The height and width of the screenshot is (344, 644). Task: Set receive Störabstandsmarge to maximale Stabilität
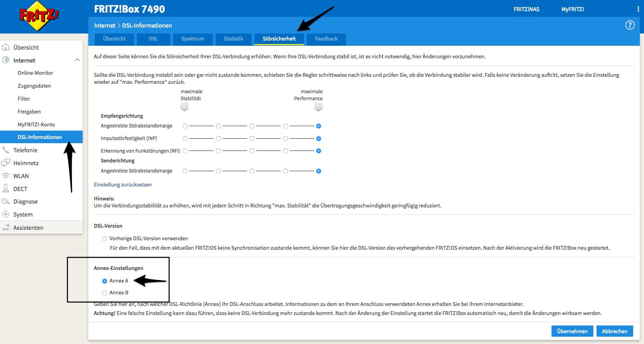pos(185,126)
